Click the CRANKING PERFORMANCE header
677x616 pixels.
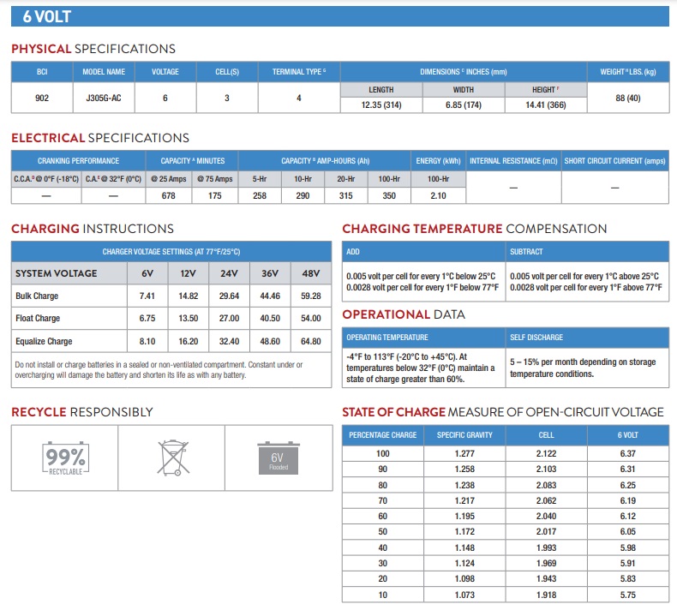coord(78,160)
